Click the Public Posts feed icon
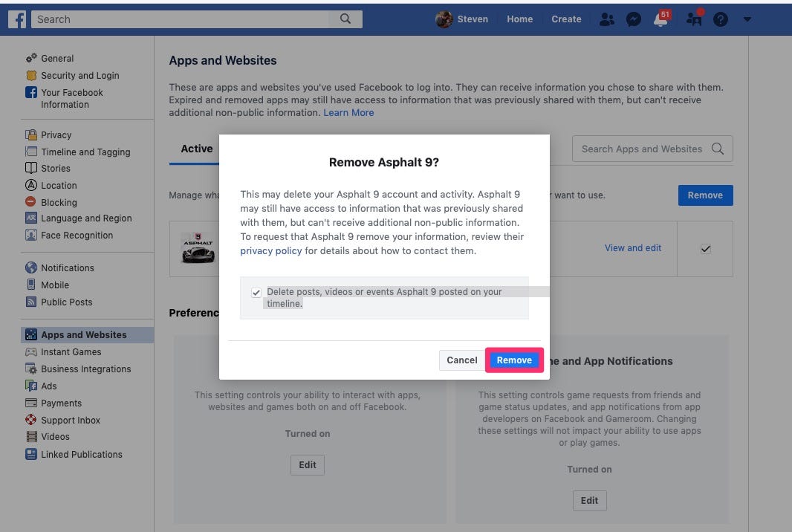This screenshot has height=532, width=792. pos(31,302)
